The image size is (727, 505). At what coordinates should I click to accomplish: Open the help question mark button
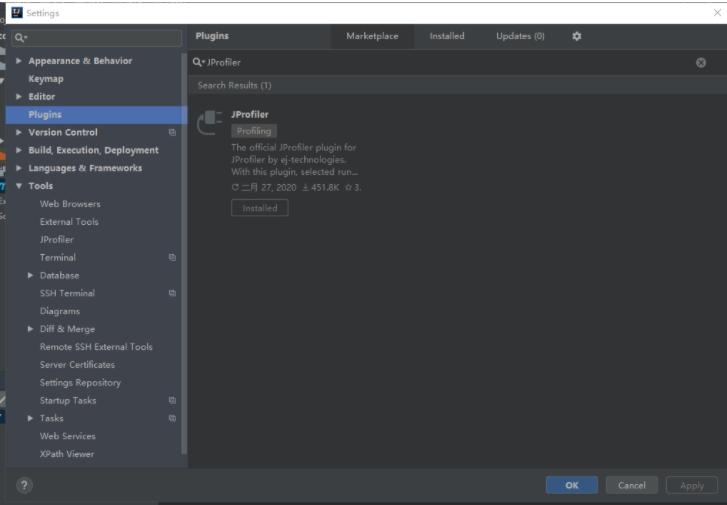(x=24, y=486)
